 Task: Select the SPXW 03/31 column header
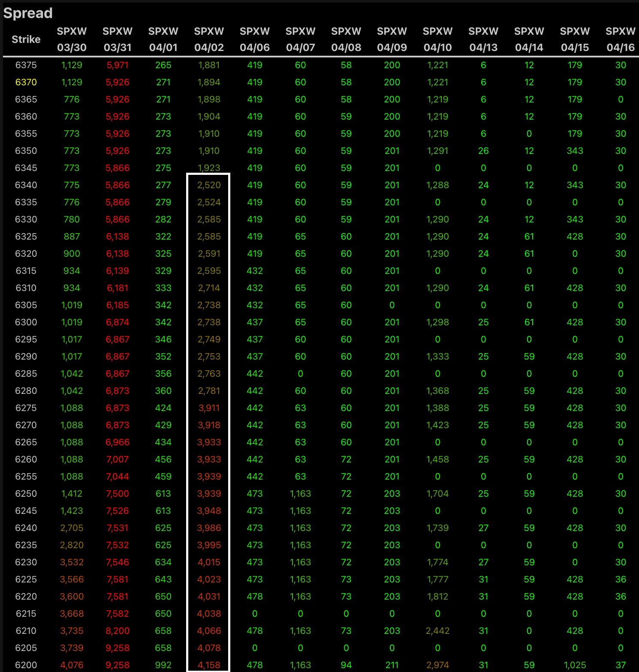pyautogui.click(x=118, y=39)
